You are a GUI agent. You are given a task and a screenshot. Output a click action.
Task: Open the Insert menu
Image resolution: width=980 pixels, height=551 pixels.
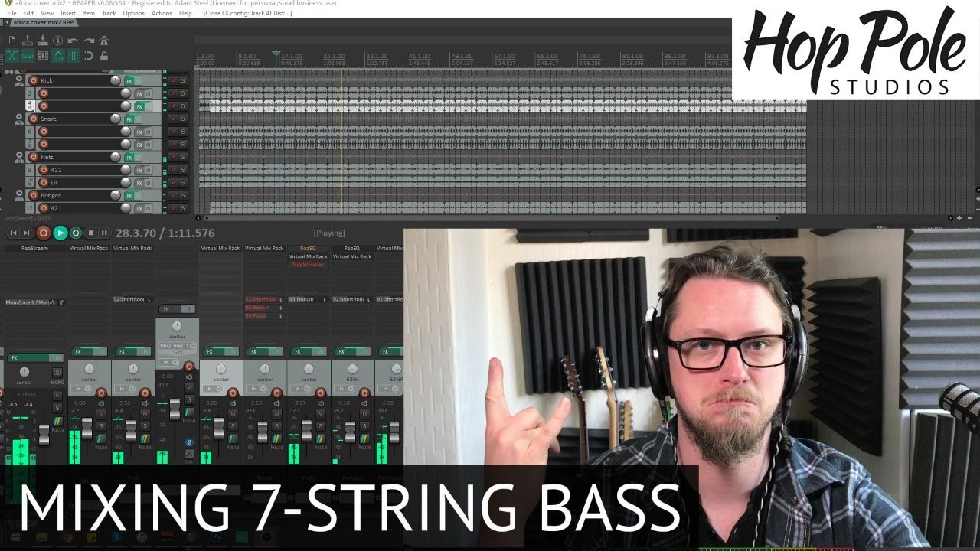point(68,13)
